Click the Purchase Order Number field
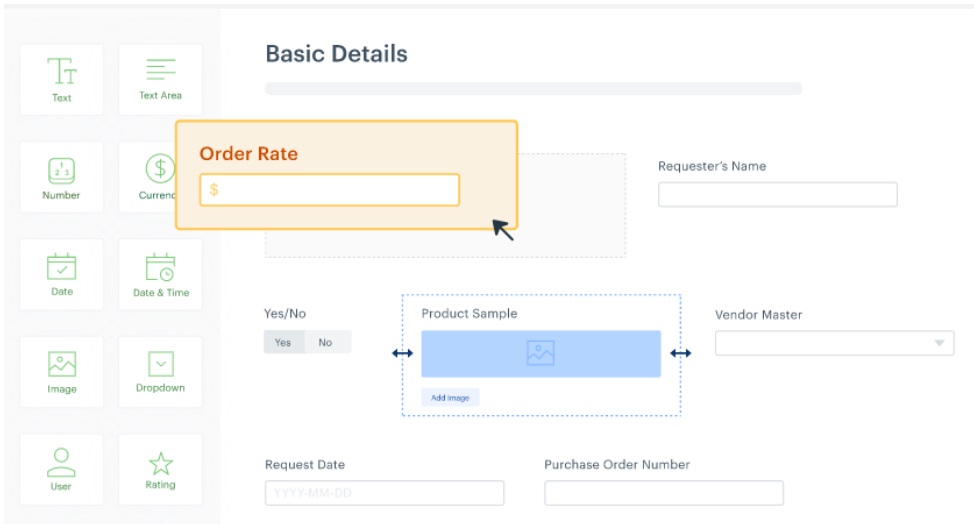This screenshot has width=974, height=524. click(x=664, y=493)
